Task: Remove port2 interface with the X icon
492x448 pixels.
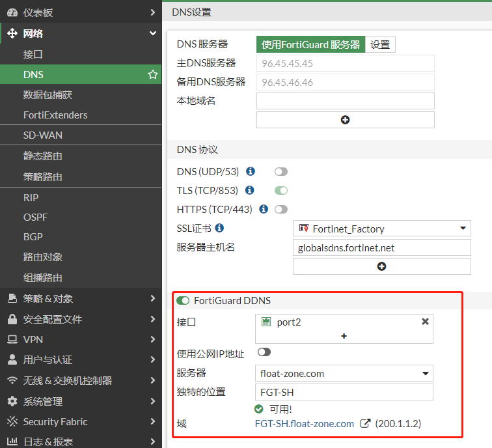Action: click(425, 322)
